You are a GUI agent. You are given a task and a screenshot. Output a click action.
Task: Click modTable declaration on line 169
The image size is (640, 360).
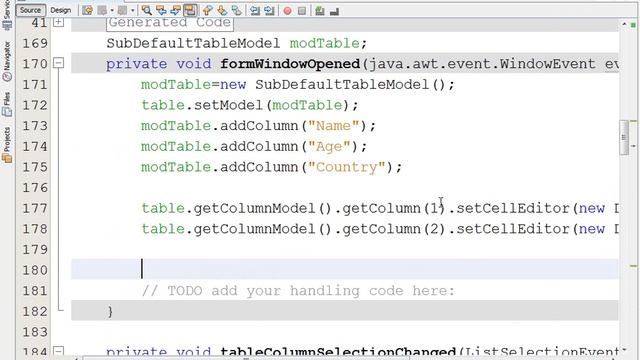tap(324, 43)
